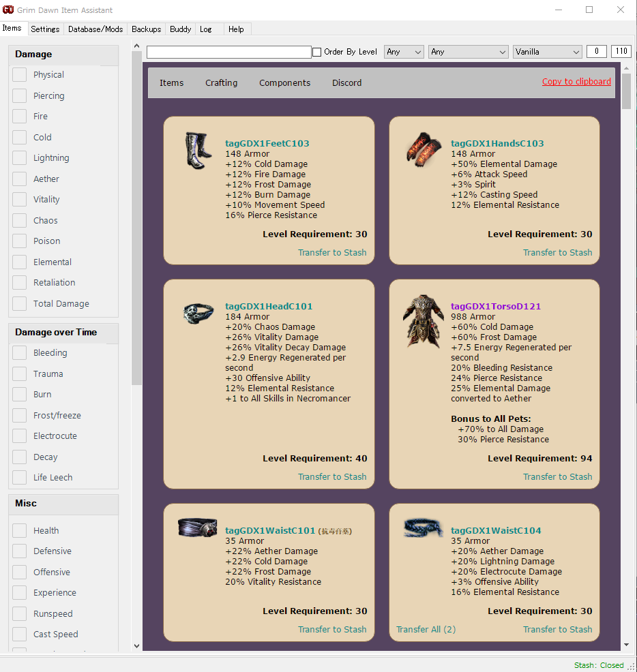Open the Help tab
This screenshot has height=672, width=637.
tap(236, 29)
